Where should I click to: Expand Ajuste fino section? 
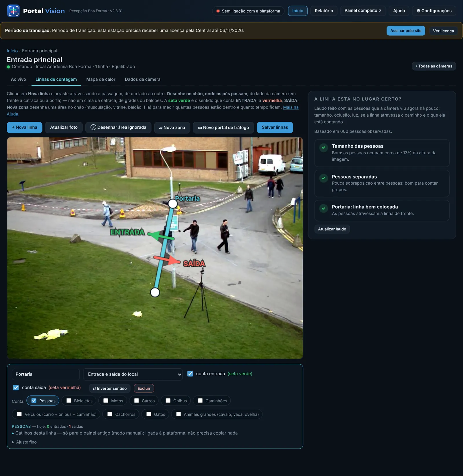click(x=24, y=442)
